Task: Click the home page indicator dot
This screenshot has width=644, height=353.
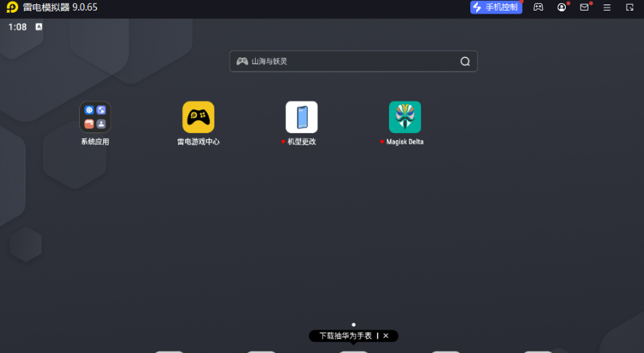Action: [x=354, y=324]
